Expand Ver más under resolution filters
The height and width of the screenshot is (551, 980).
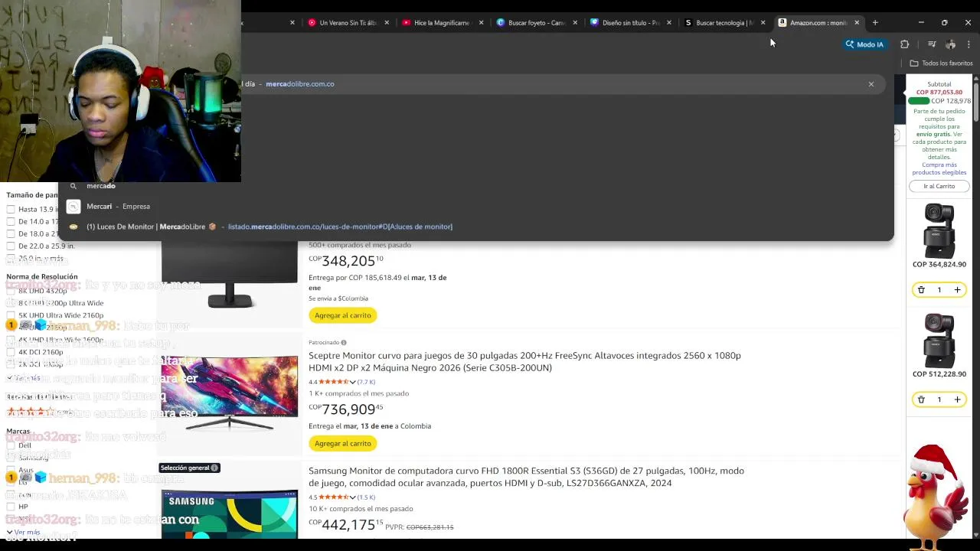[x=23, y=378]
